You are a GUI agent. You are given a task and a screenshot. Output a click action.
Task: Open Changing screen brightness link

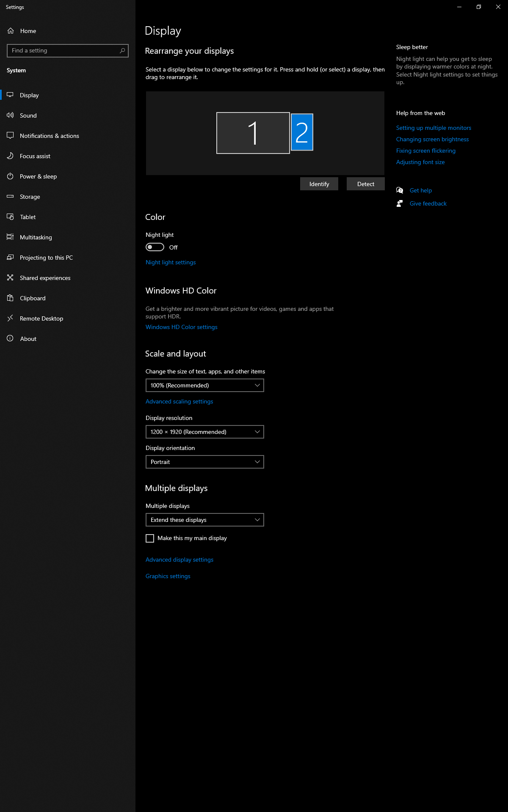click(432, 139)
